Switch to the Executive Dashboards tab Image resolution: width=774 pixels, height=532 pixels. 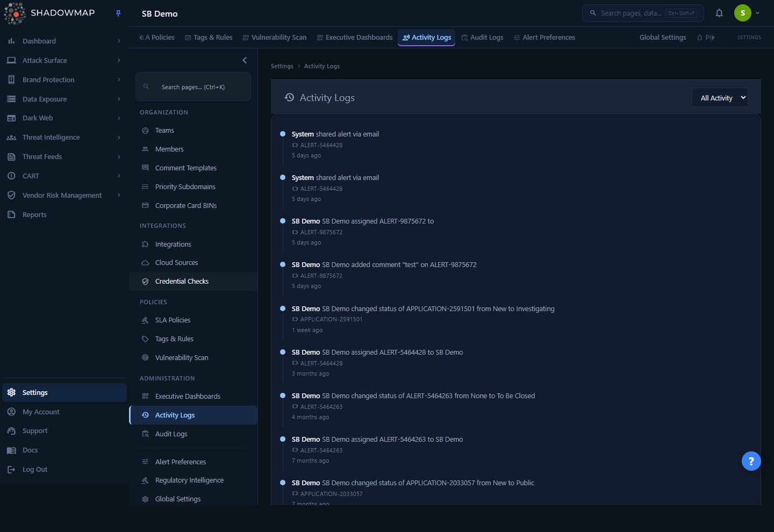355,38
